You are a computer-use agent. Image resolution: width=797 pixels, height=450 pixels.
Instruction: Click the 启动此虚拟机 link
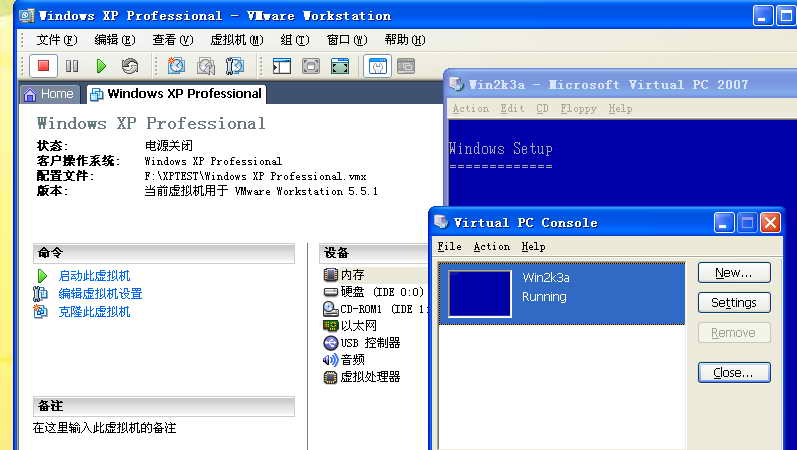93,276
